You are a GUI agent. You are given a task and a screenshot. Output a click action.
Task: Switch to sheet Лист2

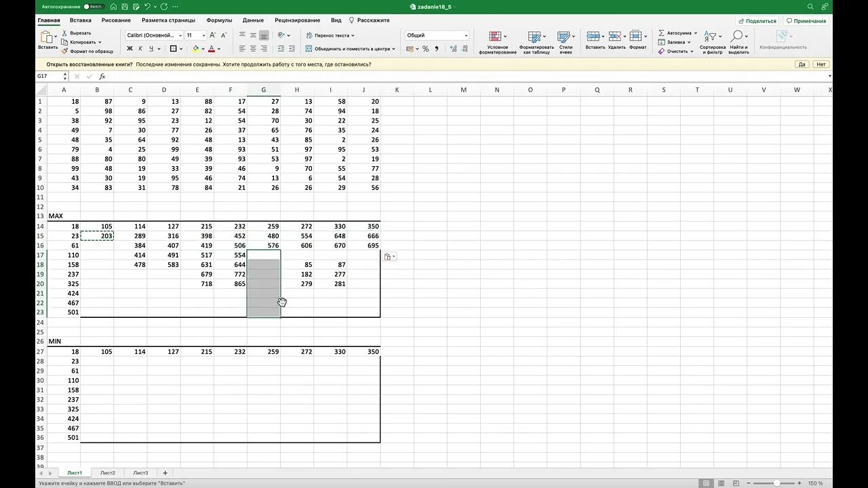(107, 472)
